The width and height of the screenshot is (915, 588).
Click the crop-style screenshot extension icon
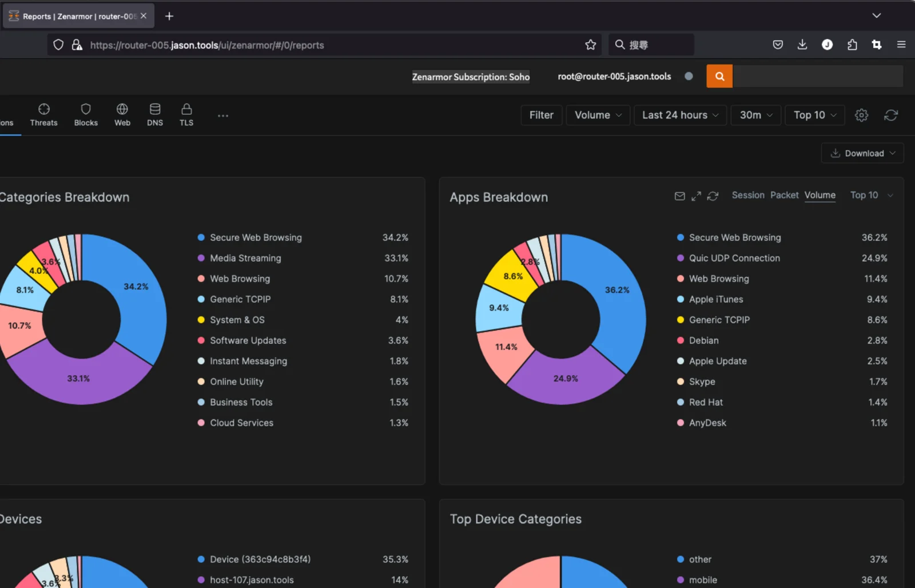(877, 45)
